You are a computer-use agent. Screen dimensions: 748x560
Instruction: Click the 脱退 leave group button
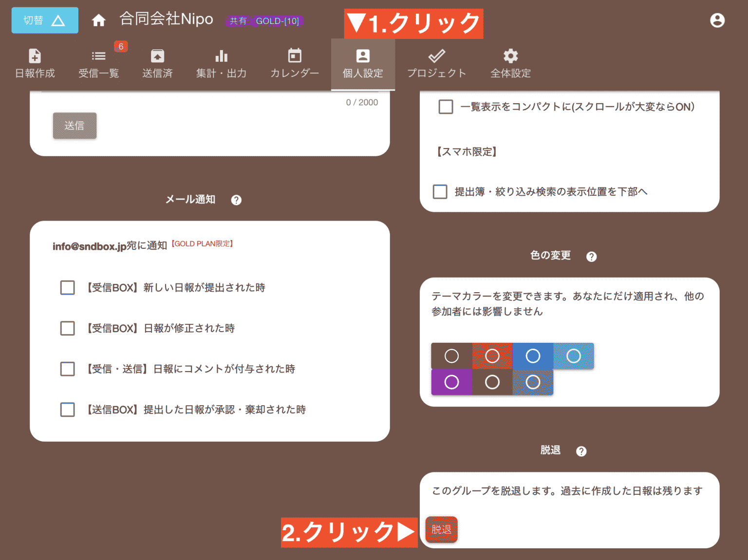click(x=441, y=530)
